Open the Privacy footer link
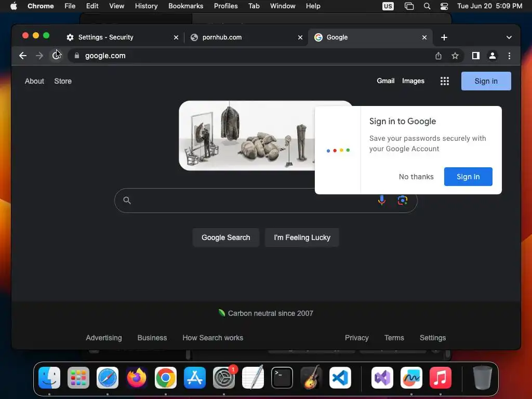Image resolution: width=532 pixels, height=399 pixels. click(356, 338)
